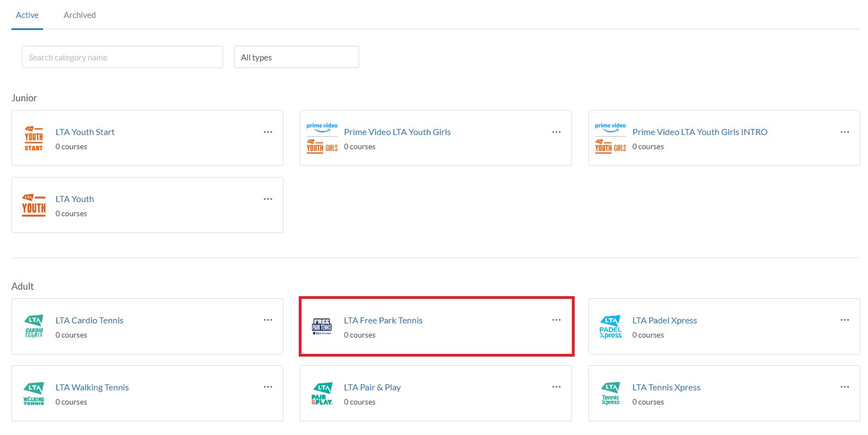Open options menu for LTA Pair & Play
Image resolution: width=868 pixels, height=435 pixels.
pos(556,387)
